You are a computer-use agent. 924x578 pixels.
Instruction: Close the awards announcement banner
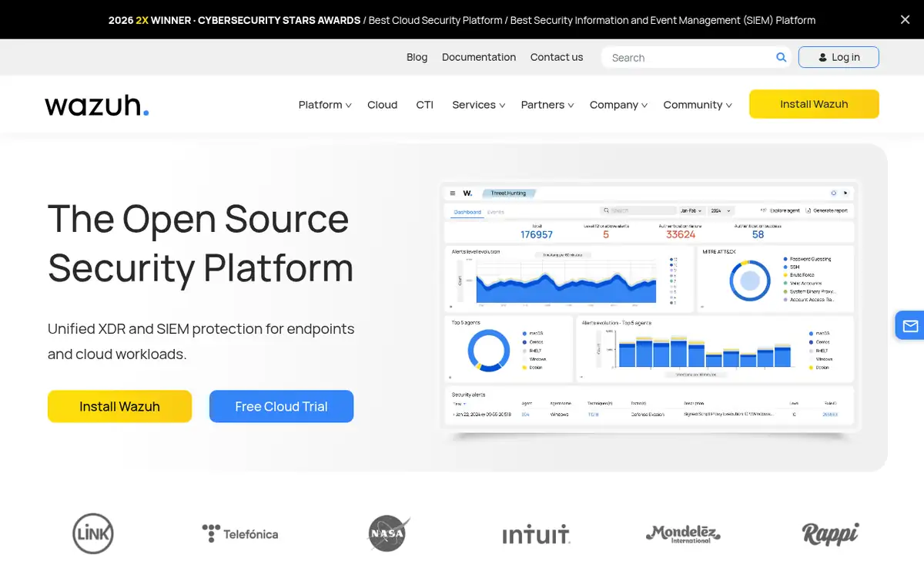[x=905, y=20]
